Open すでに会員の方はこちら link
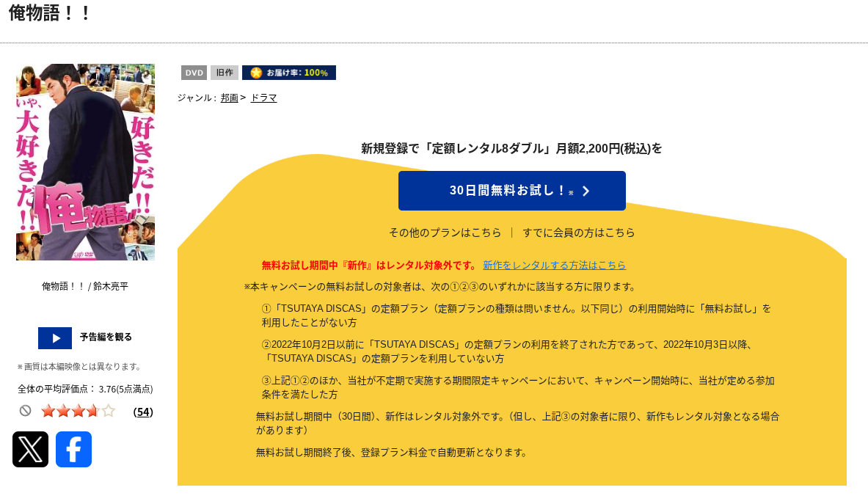The height and width of the screenshot is (504, 868). click(x=578, y=233)
